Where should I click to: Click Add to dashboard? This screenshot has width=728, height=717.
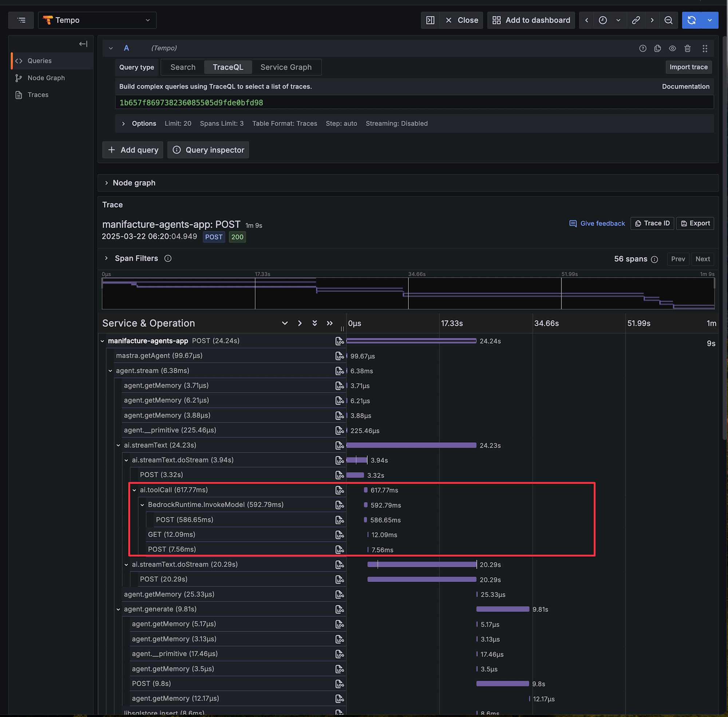[531, 20]
